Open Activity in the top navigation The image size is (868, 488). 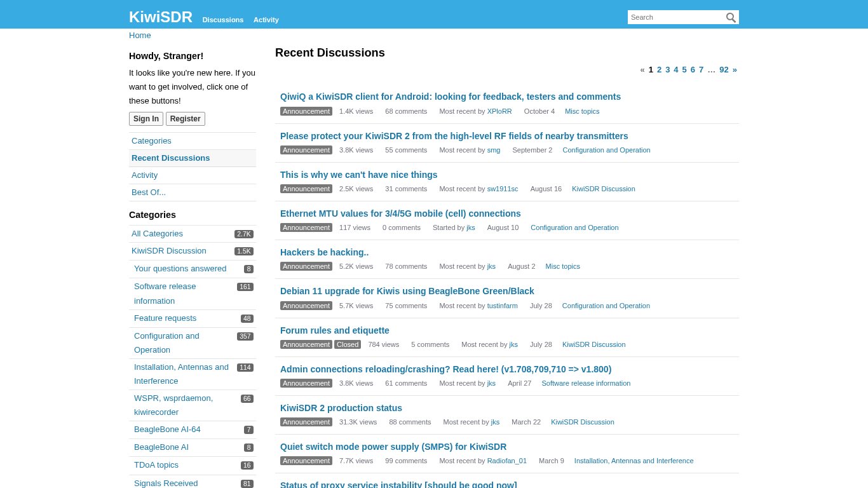pyautogui.click(x=266, y=20)
